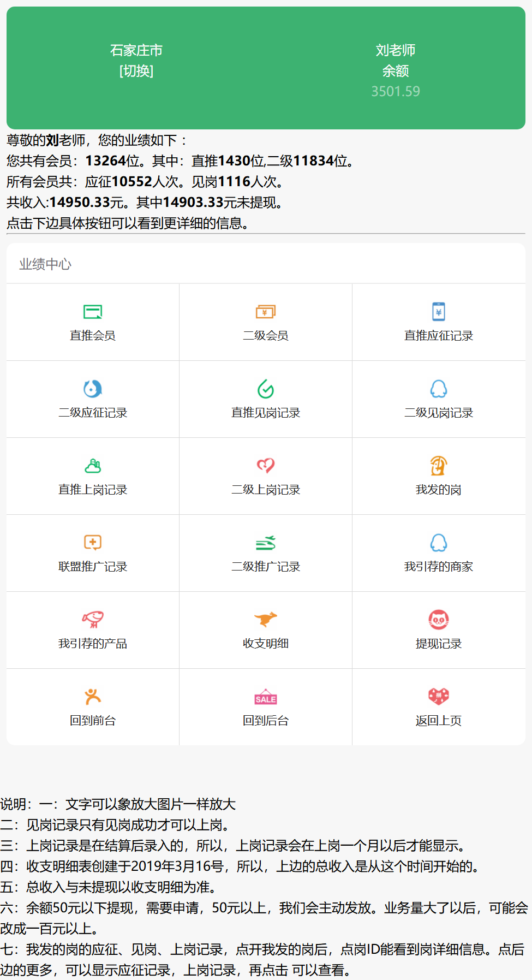
Task: Click 回到前台 label
Action: 93,721
